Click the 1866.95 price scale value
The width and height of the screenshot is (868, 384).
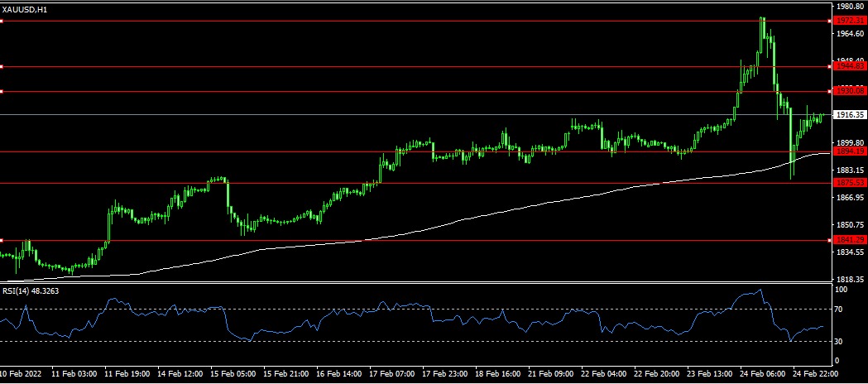[851, 197]
